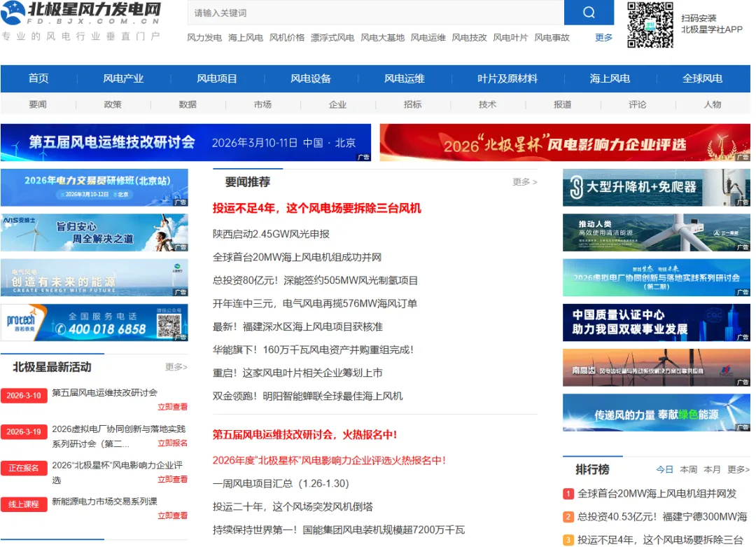This screenshot has width=756, height=547.
Task: Open the 海上风电 navigation tab
Action: [610, 78]
